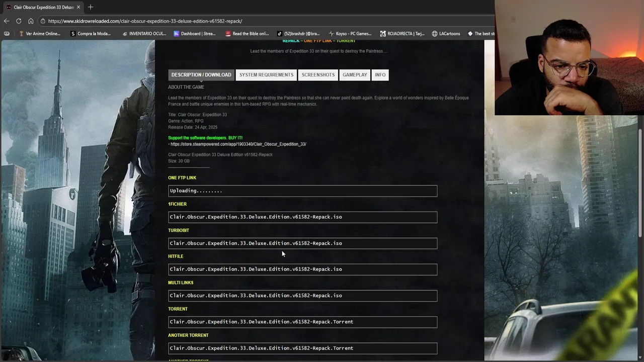
Task: Click the MULTI LINKS download link
Action: (302, 296)
